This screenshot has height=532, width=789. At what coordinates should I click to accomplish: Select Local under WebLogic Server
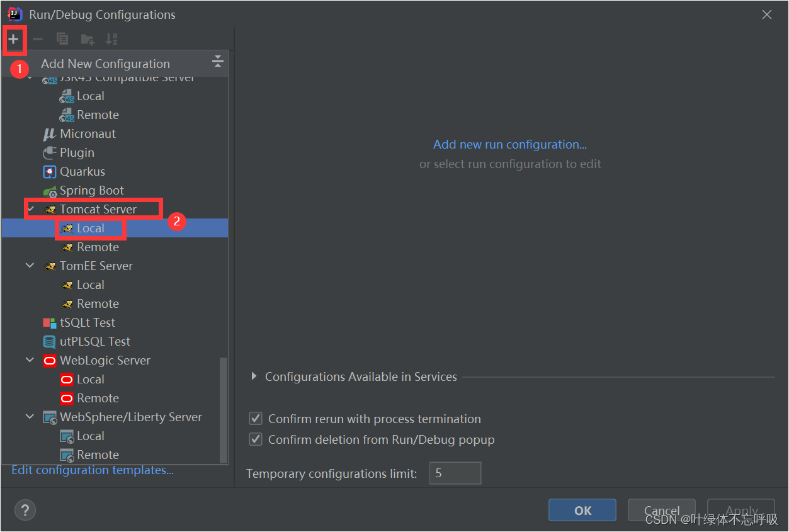[91, 379]
